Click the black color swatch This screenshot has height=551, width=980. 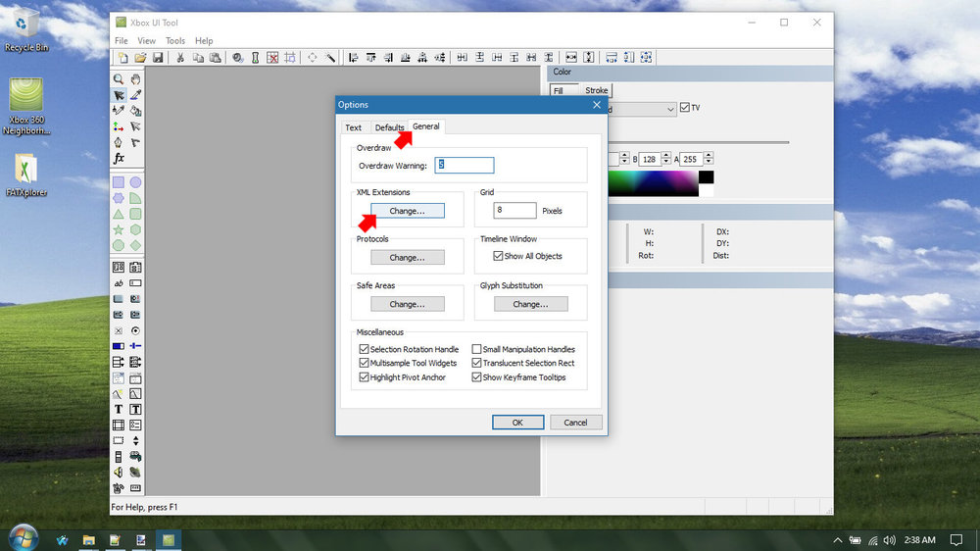click(x=707, y=177)
